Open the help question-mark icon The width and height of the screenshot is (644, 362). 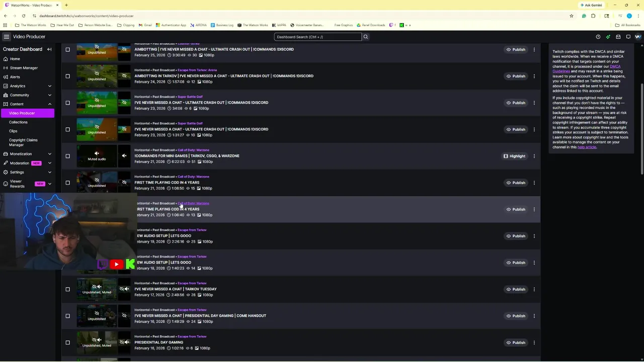(598, 37)
